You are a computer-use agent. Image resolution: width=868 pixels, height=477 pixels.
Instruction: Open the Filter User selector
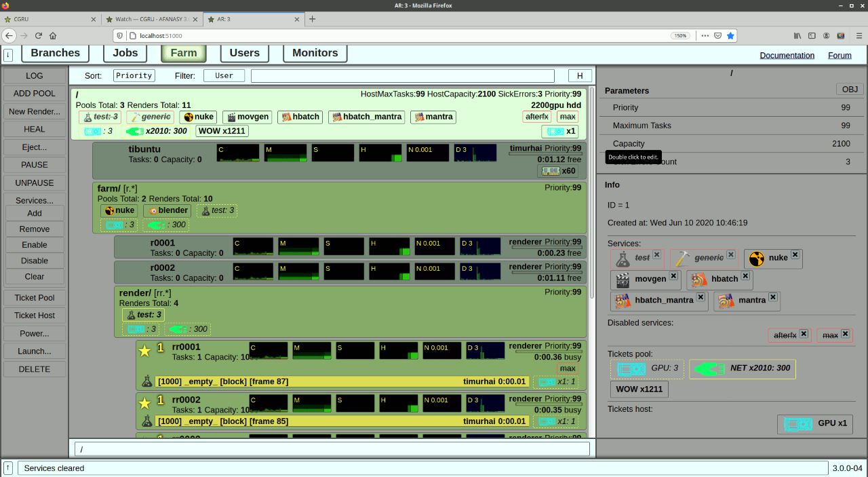click(224, 76)
